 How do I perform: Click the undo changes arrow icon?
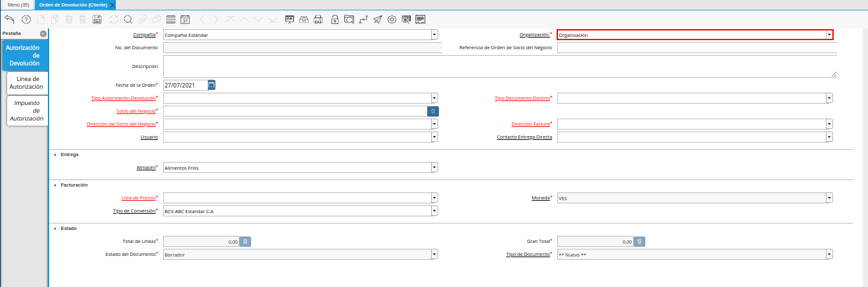click(x=10, y=19)
